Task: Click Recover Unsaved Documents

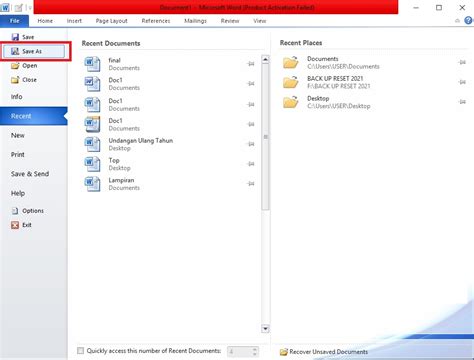Action: click(324, 352)
